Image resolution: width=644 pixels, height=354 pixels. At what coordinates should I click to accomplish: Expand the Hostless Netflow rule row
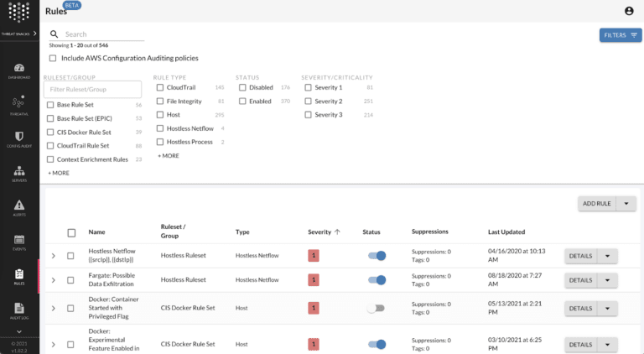pyautogui.click(x=53, y=256)
